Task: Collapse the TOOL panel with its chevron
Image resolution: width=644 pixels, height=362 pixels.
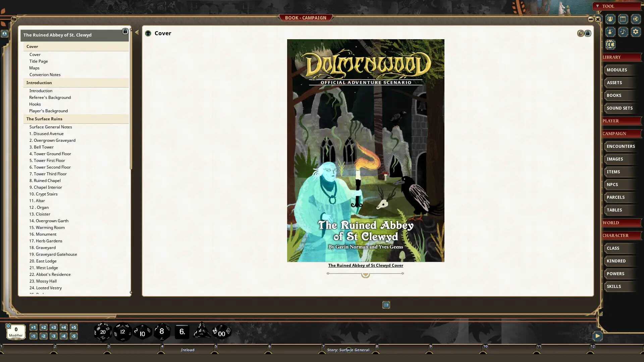Action: pyautogui.click(x=598, y=6)
